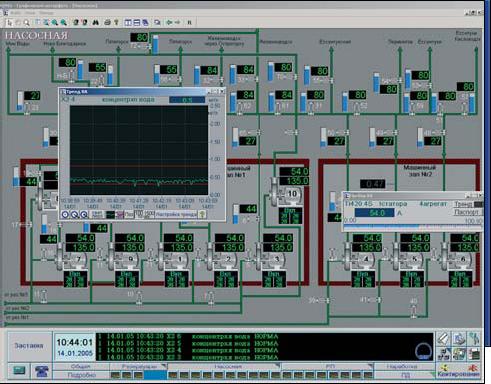Click the green screen icon at bottom left
Image resolution: width=491 pixels, height=384 pixels.
[x=19, y=370]
